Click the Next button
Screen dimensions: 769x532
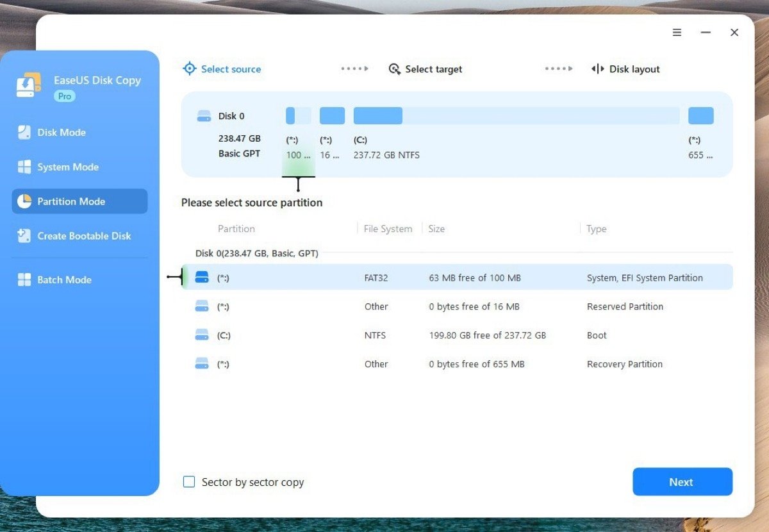coord(682,482)
